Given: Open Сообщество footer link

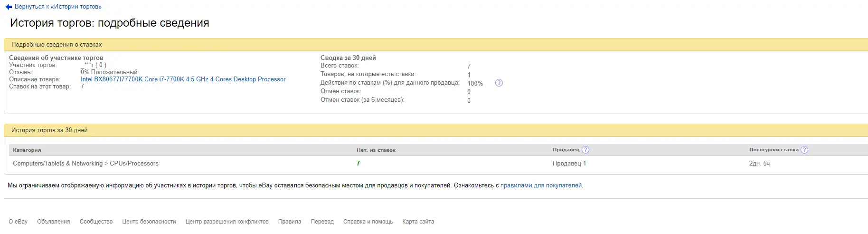Looking at the screenshot, I should pos(96,222).
